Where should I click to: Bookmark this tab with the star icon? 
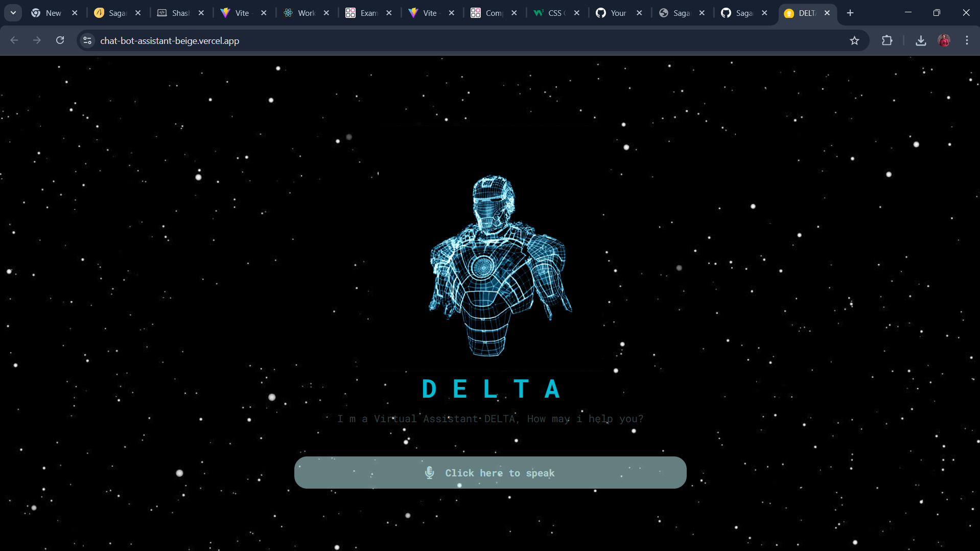coord(854,40)
